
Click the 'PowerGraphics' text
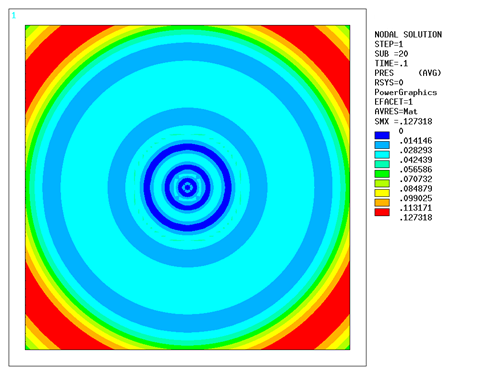tap(406, 92)
